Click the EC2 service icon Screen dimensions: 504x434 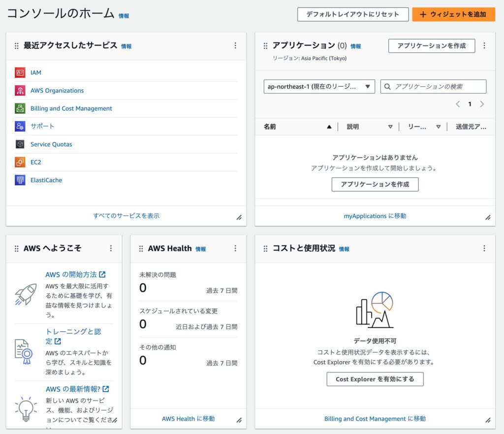point(20,162)
